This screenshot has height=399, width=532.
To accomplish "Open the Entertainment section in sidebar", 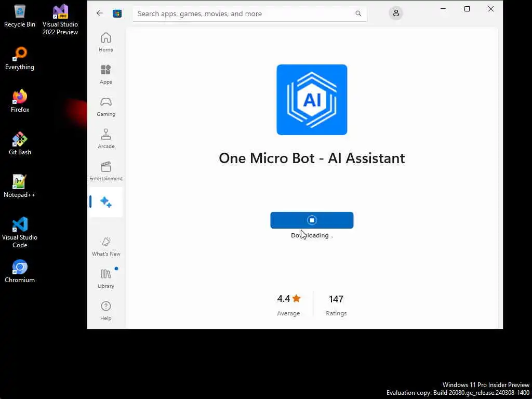I will click(106, 171).
